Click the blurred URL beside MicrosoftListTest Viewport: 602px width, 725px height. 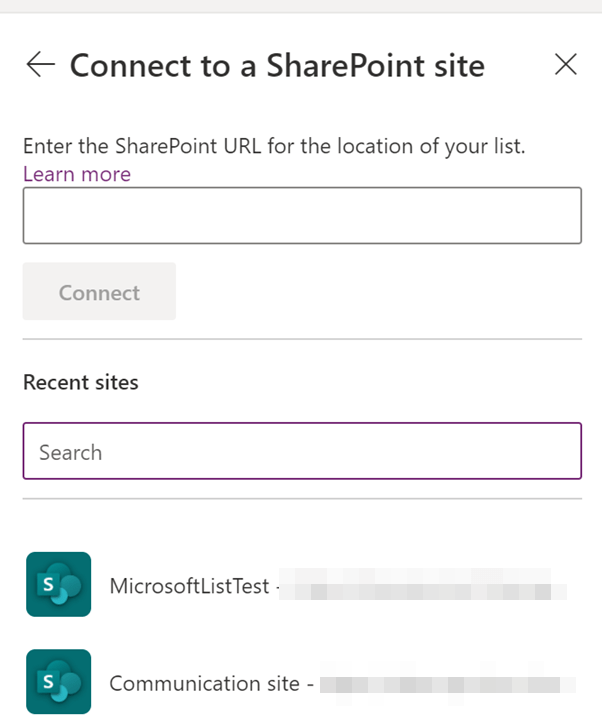pyautogui.click(x=420, y=587)
